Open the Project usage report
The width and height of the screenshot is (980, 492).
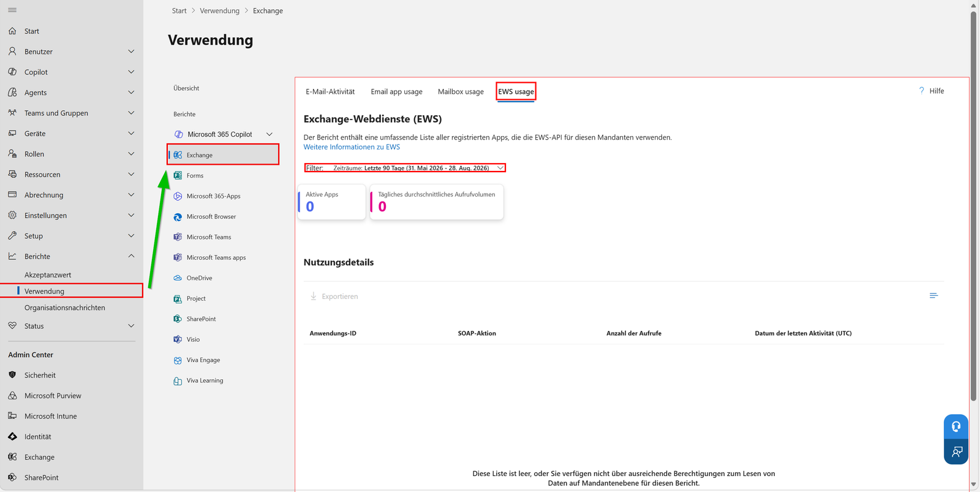tap(196, 298)
